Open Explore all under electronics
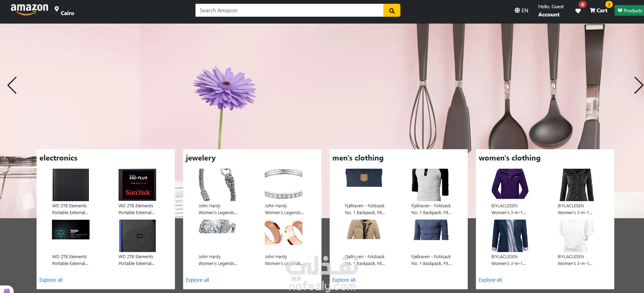The image size is (644, 293). [x=51, y=280]
